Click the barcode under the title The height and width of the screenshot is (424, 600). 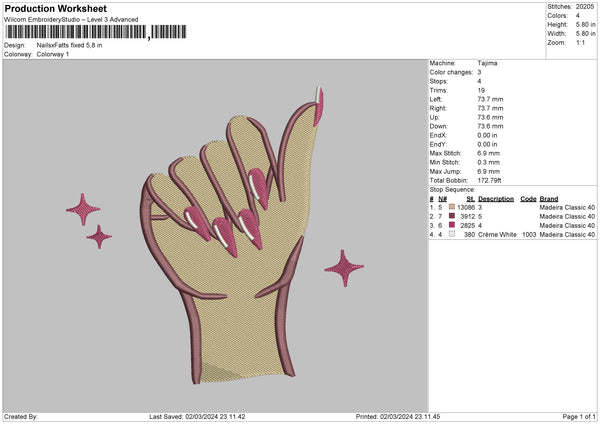pyautogui.click(x=96, y=32)
